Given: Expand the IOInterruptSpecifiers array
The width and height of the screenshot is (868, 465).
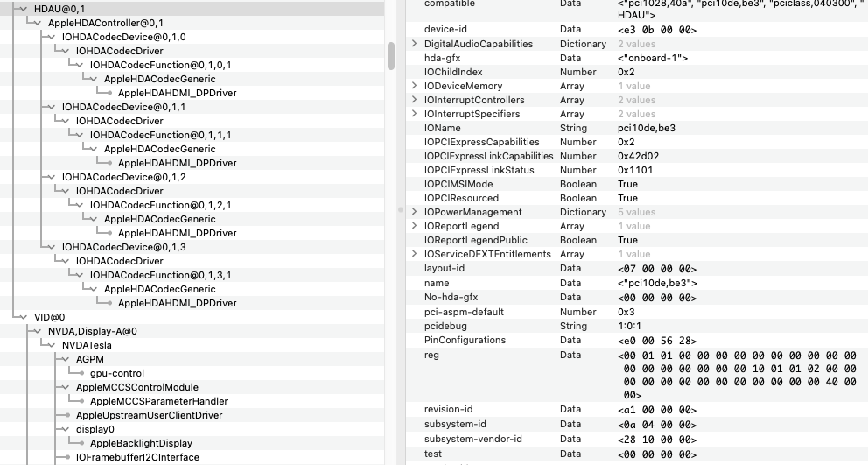Looking at the screenshot, I should [x=414, y=114].
